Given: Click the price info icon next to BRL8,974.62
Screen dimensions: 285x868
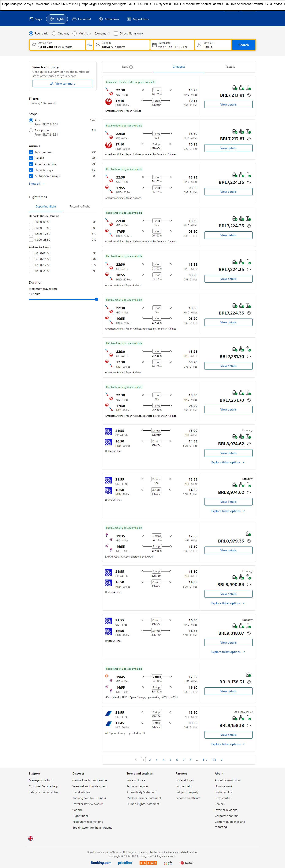Looking at the screenshot, I should click(x=249, y=444).
